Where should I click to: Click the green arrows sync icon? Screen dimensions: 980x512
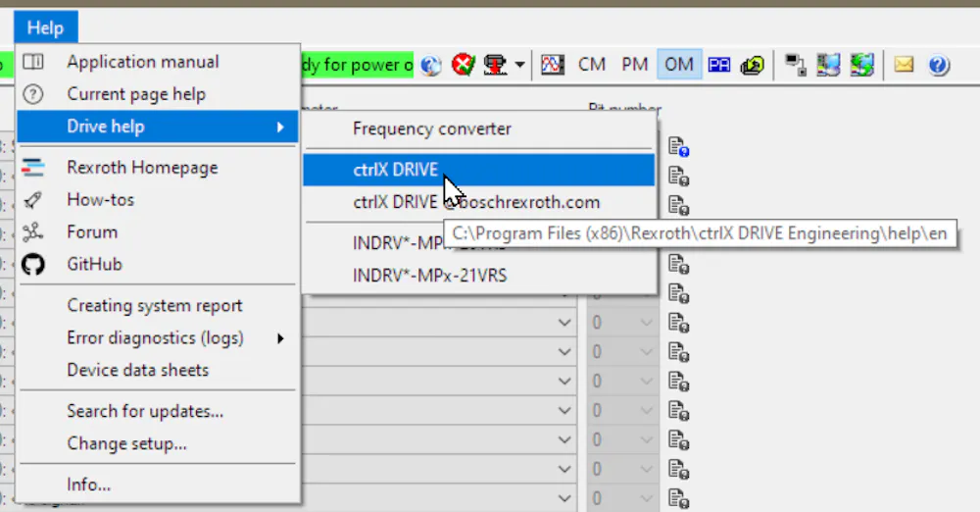pyautogui.click(x=861, y=65)
